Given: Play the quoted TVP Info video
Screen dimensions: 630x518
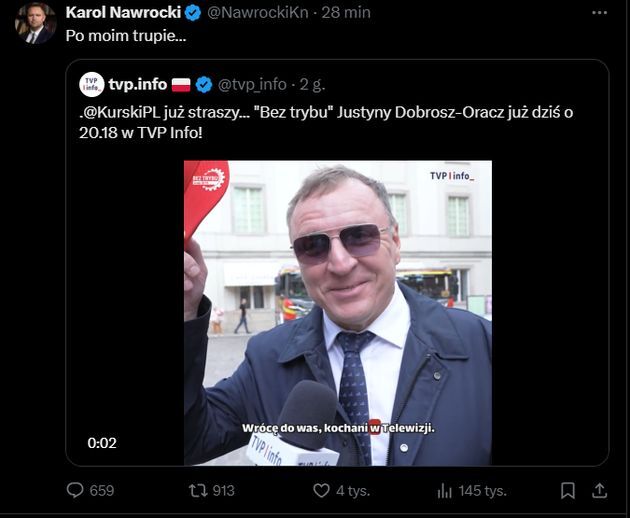Looking at the screenshot, I should click(338, 312).
